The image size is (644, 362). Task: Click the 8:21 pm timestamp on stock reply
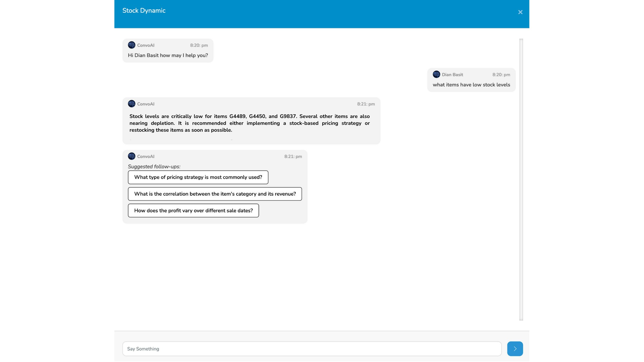pyautogui.click(x=365, y=104)
